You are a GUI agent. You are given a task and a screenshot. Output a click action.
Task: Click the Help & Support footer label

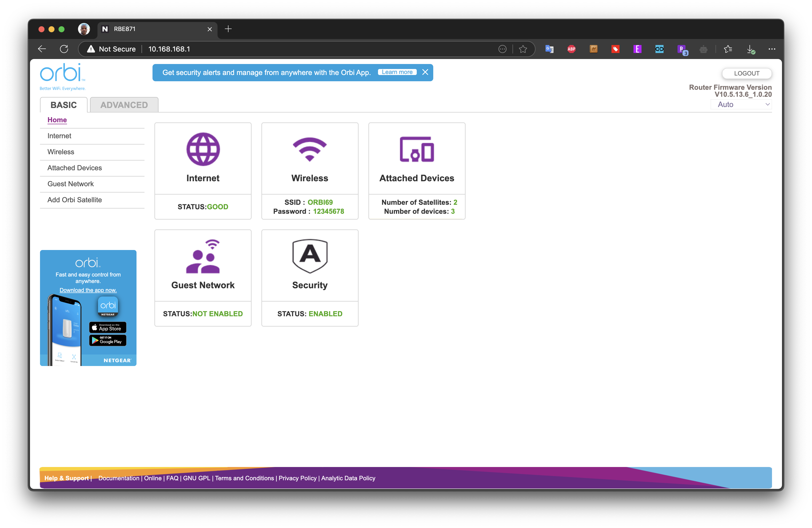(66, 478)
